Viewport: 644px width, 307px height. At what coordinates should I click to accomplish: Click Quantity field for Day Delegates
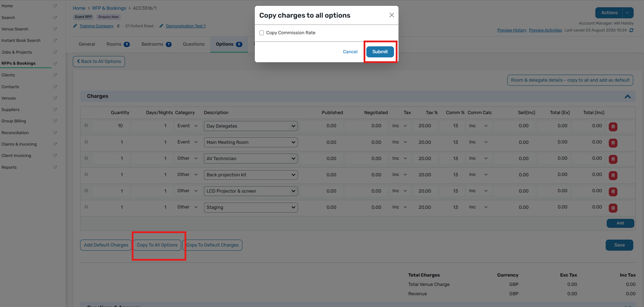coord(111,126)
